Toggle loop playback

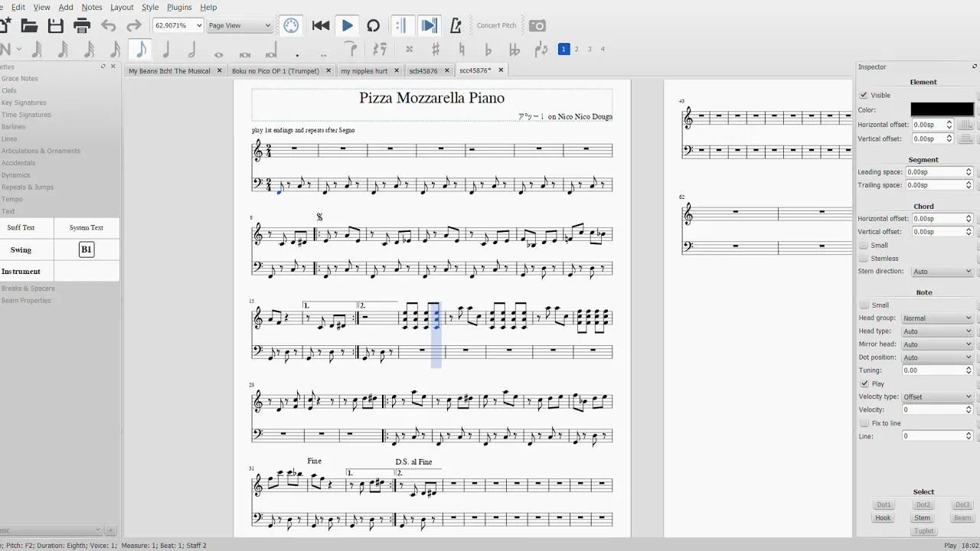[373, 25]
